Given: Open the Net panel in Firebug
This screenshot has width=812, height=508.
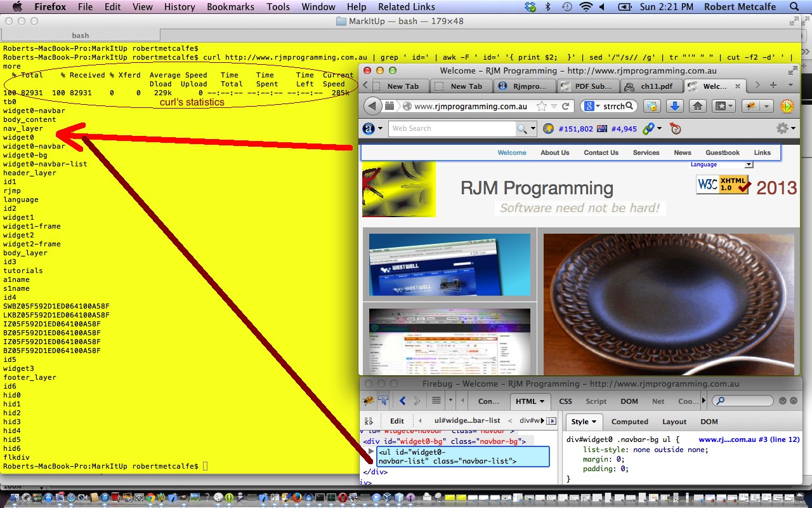Looking at the screenshot, I should click(658, 401).
